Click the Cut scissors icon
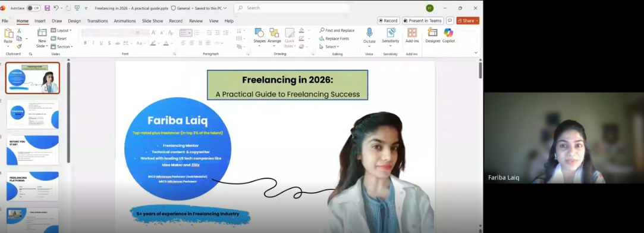The image size is (644, 233). (19, 31)
